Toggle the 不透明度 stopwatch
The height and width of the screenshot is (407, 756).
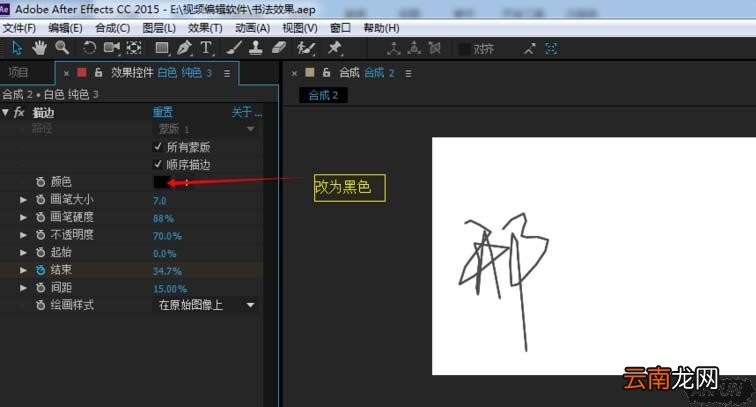click(40, 235)
